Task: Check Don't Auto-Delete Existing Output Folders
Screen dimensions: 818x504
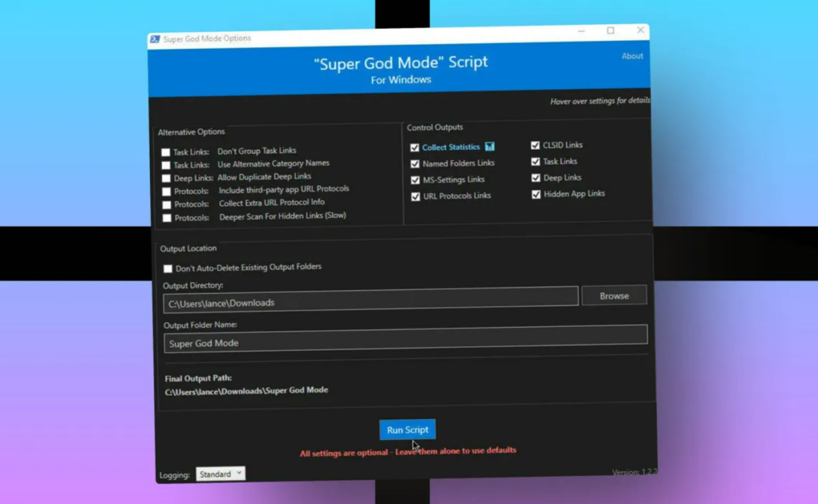Action: pyautogui.click(x=168, y=269)
